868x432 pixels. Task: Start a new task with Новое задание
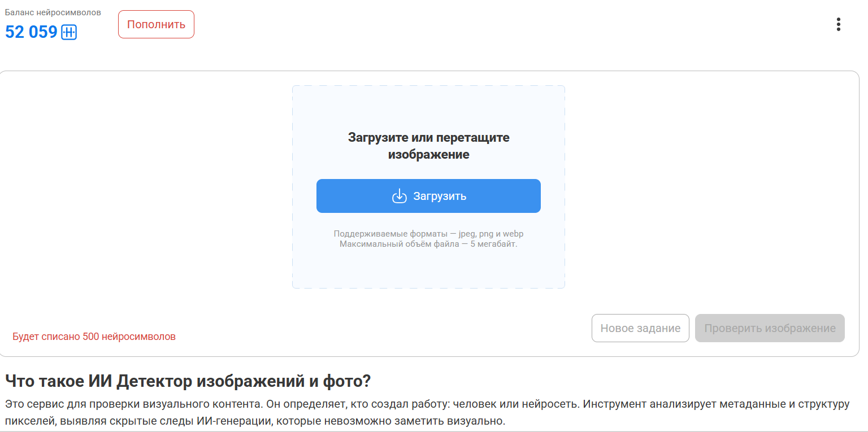pos(640,328)
